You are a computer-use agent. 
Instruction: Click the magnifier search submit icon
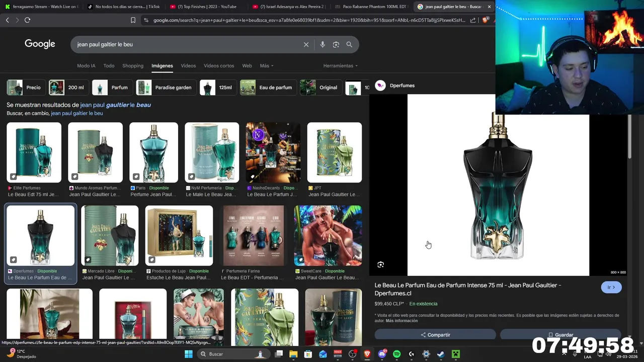pos(349,44)
